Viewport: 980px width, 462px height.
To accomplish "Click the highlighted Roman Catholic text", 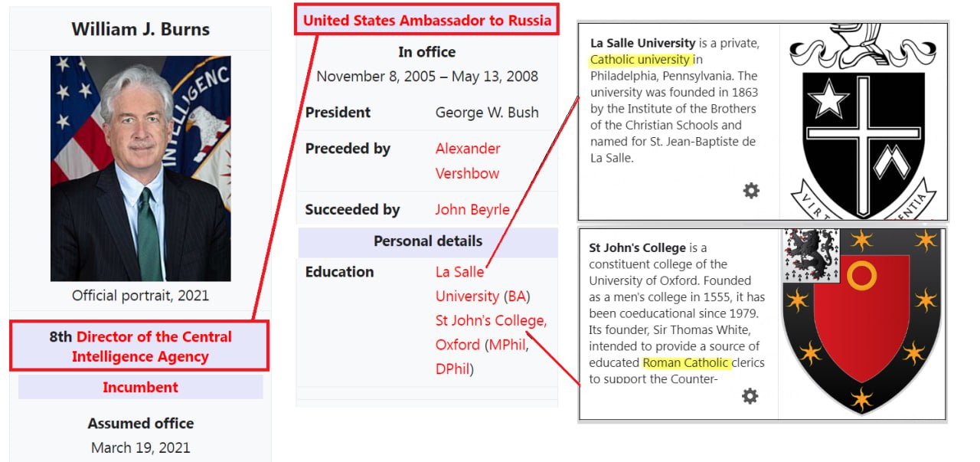I will click(687, 362).
